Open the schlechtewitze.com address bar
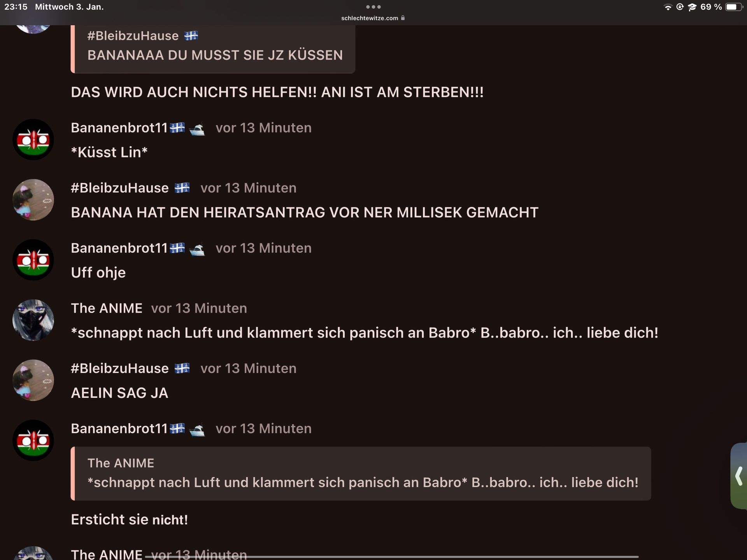 (373, 18)
